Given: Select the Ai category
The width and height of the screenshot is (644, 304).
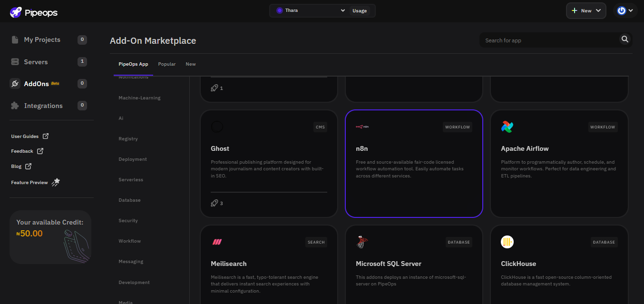Looking at the screenshot, I should point(121,118).
